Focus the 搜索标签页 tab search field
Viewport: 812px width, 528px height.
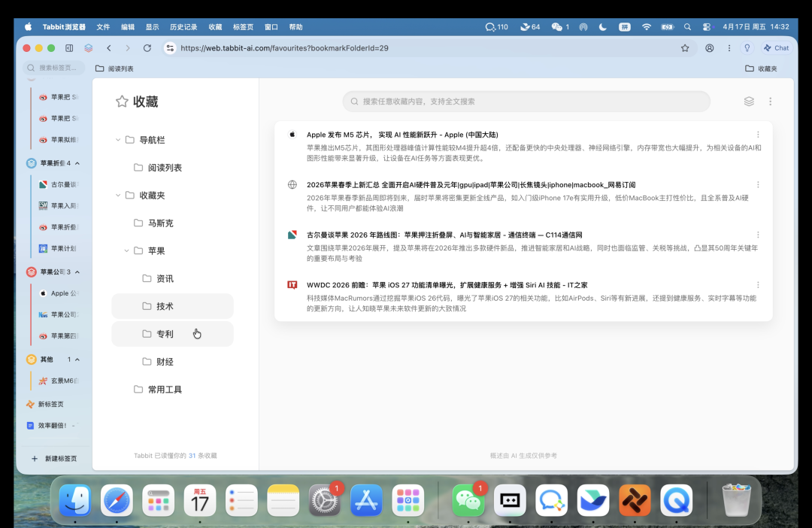coord(54,68)
